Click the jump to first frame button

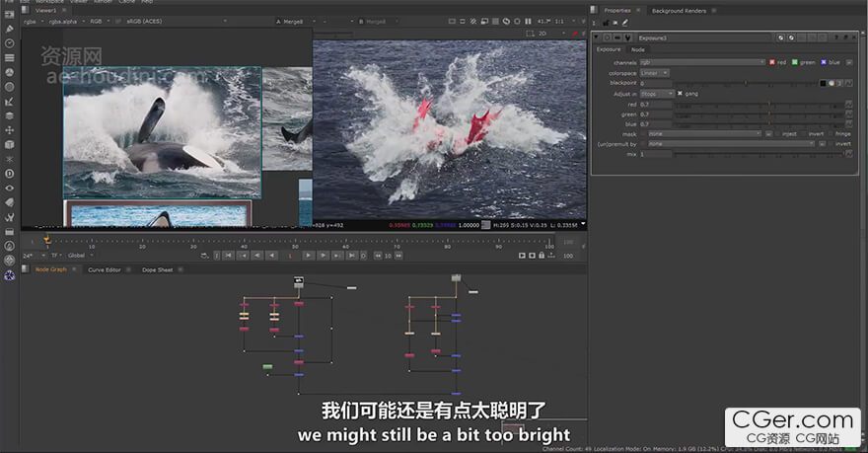(x=228, y=255)
